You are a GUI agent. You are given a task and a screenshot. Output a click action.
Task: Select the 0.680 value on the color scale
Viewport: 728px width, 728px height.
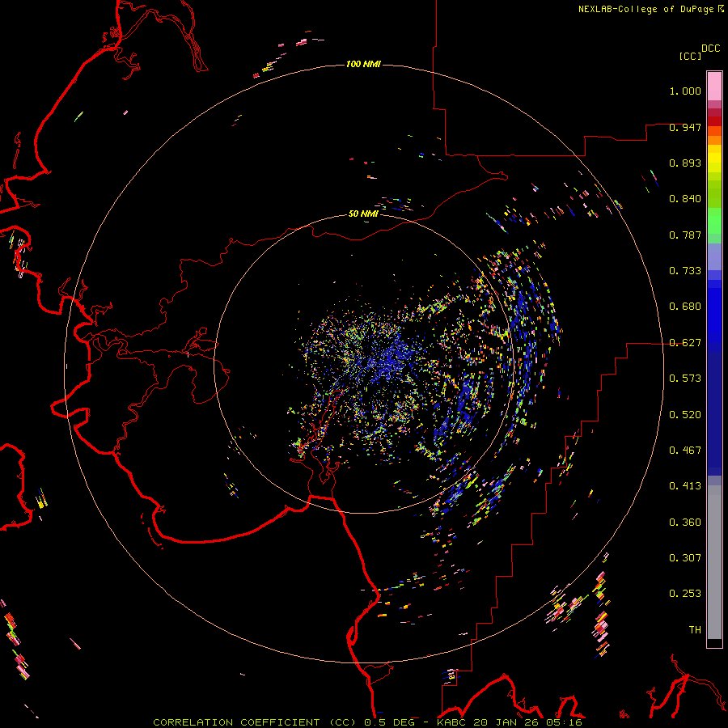[685, 307]
